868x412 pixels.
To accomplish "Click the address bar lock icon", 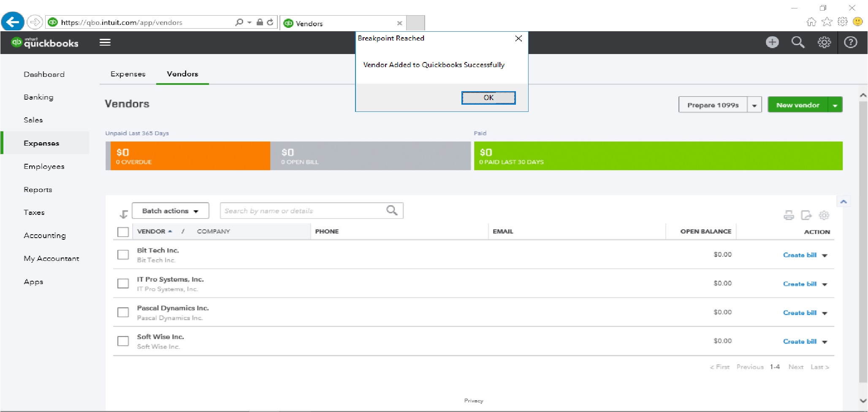I will coord(260,22).
